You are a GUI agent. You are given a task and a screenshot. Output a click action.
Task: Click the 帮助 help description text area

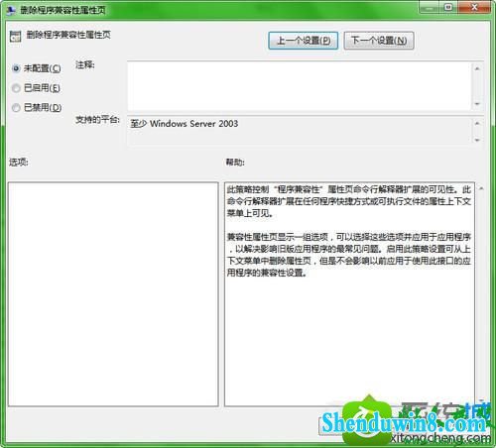tap(349, 294)
